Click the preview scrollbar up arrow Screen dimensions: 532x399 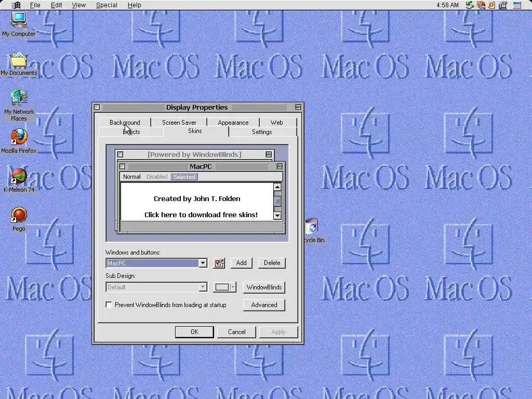point(277,187)
